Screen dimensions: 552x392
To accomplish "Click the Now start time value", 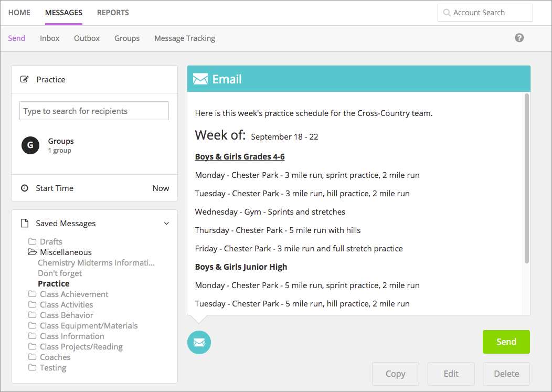I will click(161, 188).
